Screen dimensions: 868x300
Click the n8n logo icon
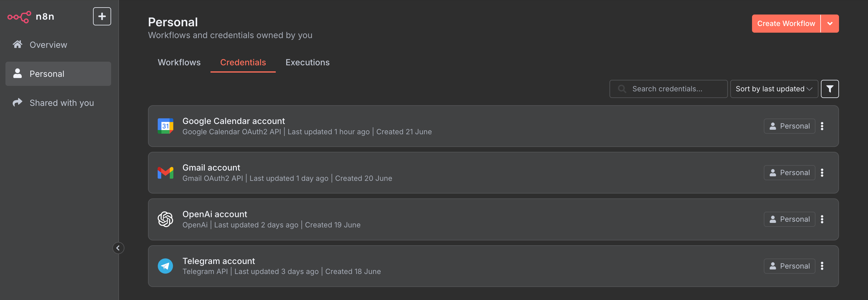[x=19, y=17]
